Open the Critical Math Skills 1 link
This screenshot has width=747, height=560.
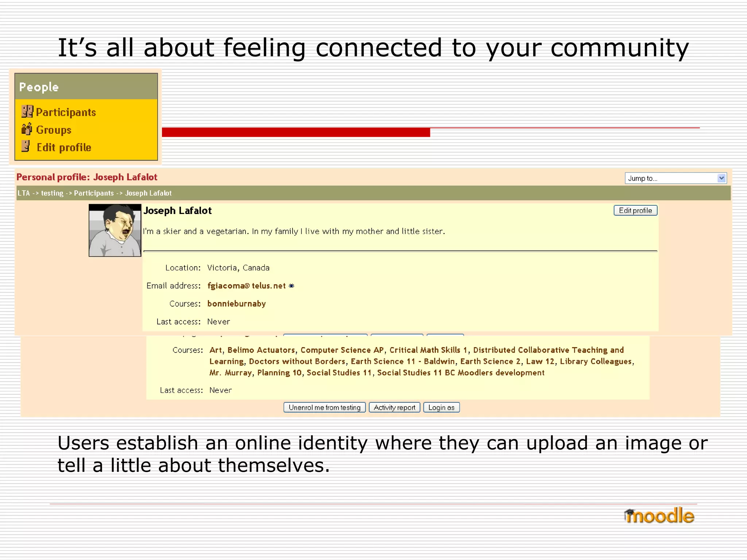point(428,350)
